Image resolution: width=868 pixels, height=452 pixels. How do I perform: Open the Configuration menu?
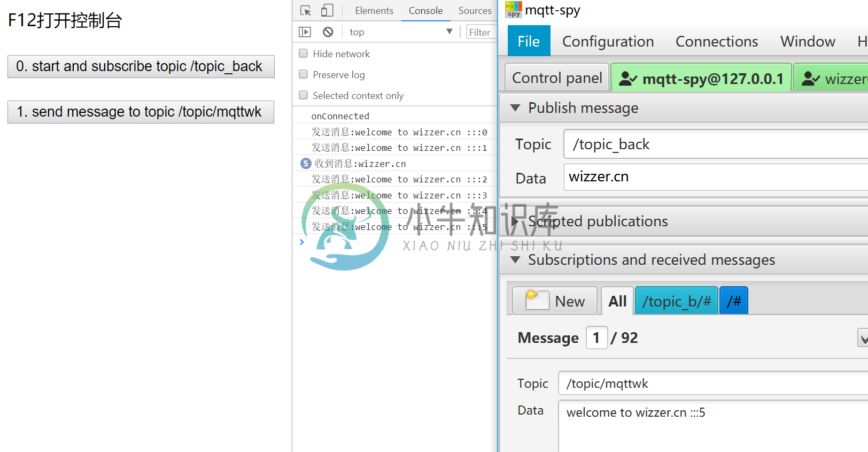click(x=608, y=41)
